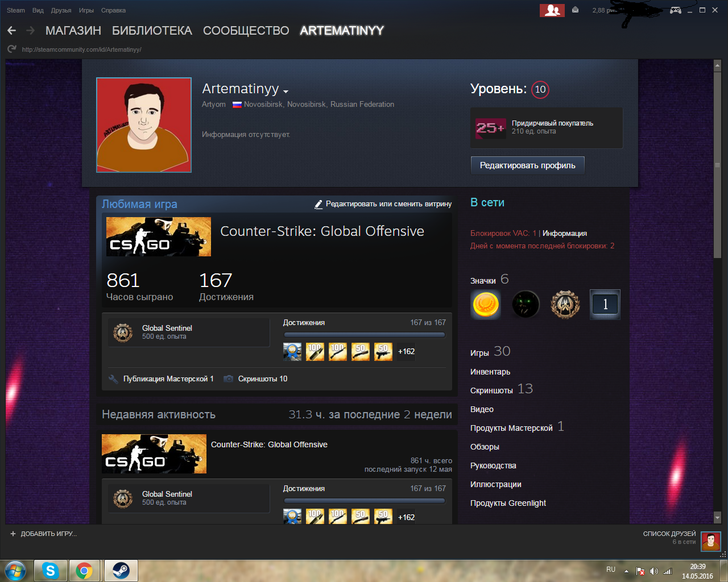
Task: Open the Иллюстрации link
Action: (496, 484)
